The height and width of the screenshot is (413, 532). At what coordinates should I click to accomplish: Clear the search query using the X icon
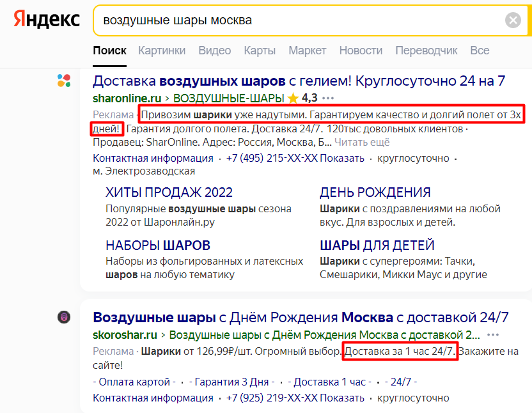[x=513, y=20]
